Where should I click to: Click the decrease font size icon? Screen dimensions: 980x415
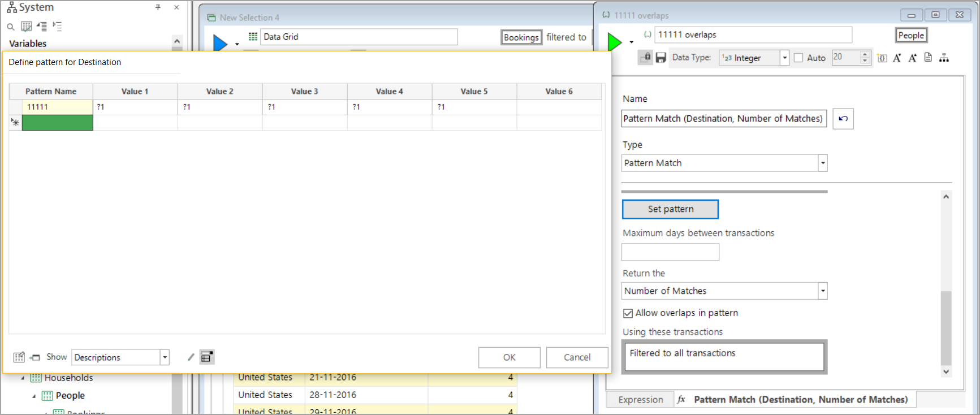(x=897, y=58)
